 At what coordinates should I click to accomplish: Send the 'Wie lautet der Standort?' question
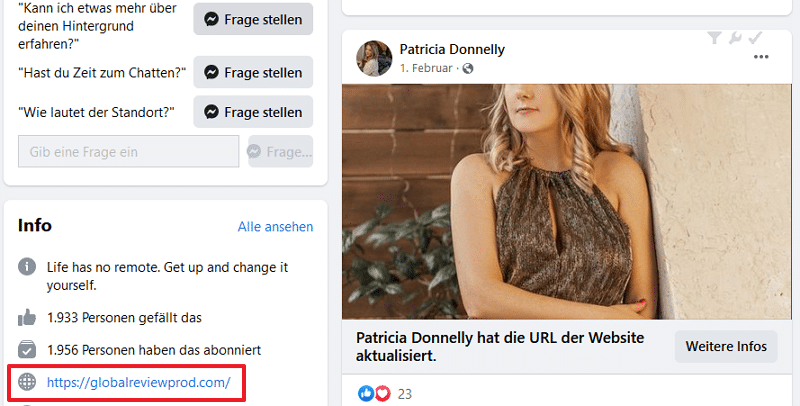click(253, 112)
